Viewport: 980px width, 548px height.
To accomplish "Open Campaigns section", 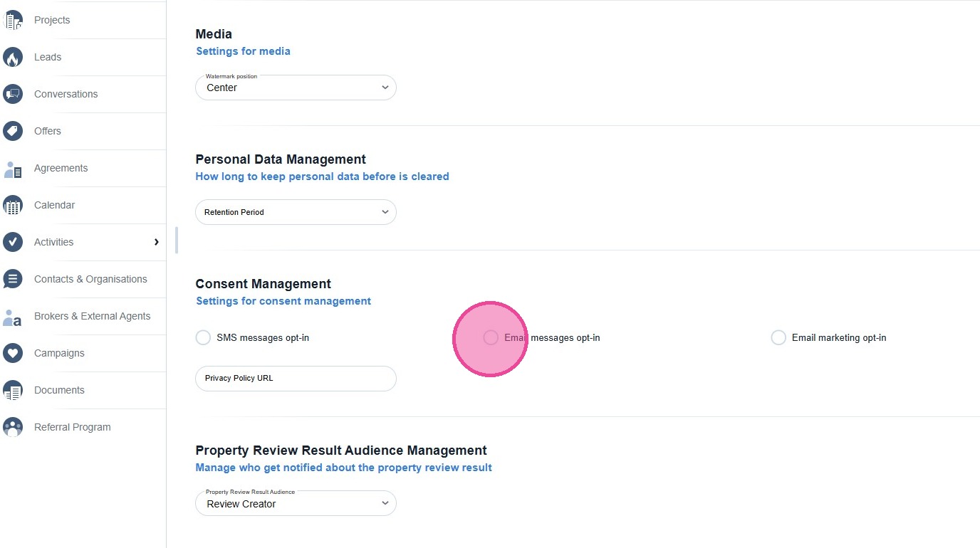I will 59,353.
